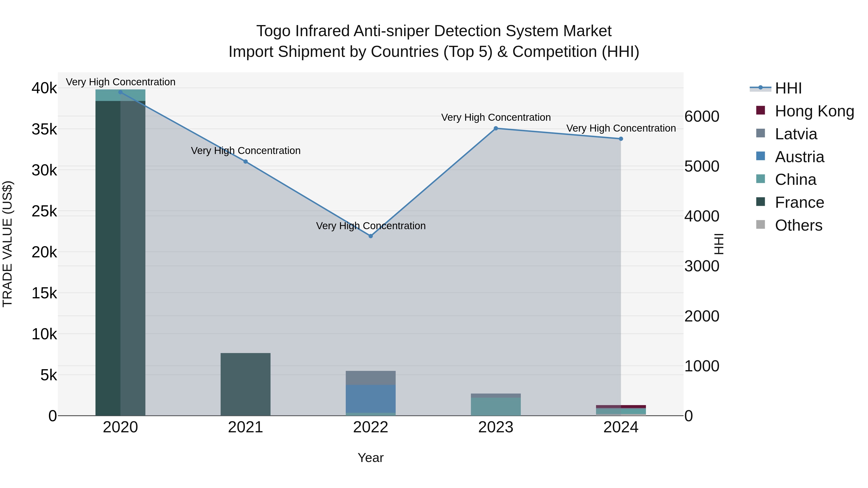The height and width of the screenshot is (488, 868).
Task: Click the 2022 Austria bar segment
Action: [x=371, y=399]
